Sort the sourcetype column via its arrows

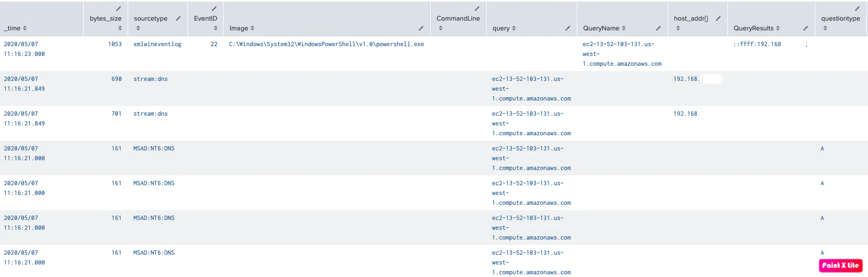[138, 28]
